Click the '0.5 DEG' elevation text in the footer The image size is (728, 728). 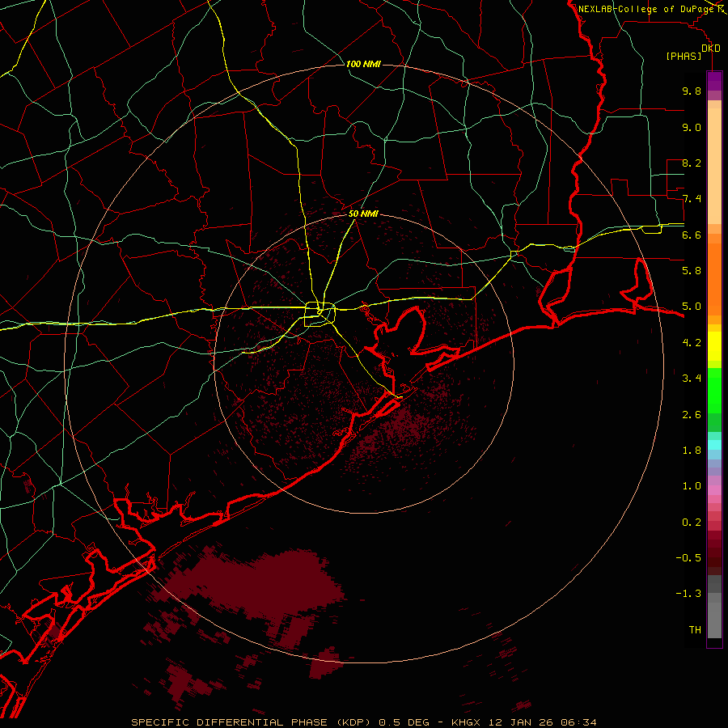coord(404,722)
